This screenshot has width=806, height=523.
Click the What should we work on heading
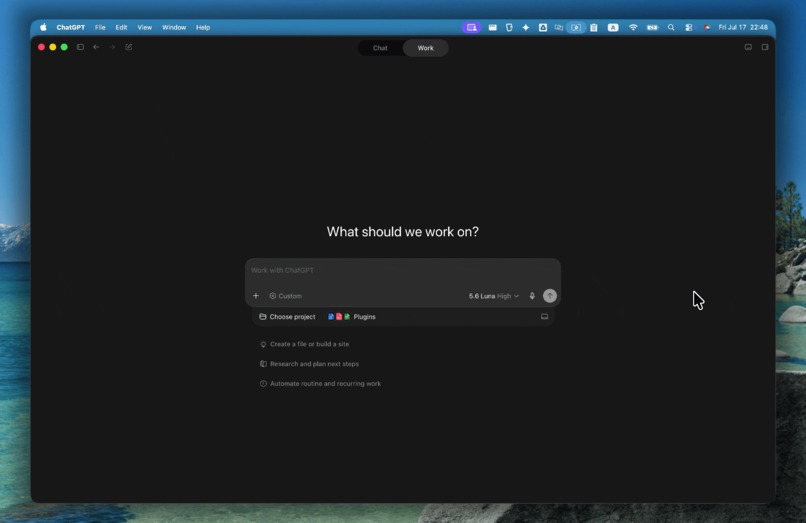[402, 232]
